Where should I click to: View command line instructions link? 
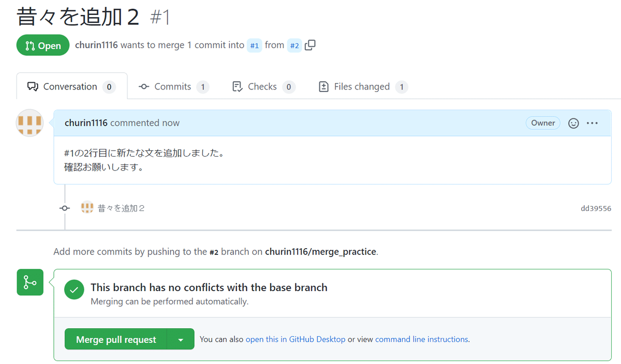pos(422,339)
